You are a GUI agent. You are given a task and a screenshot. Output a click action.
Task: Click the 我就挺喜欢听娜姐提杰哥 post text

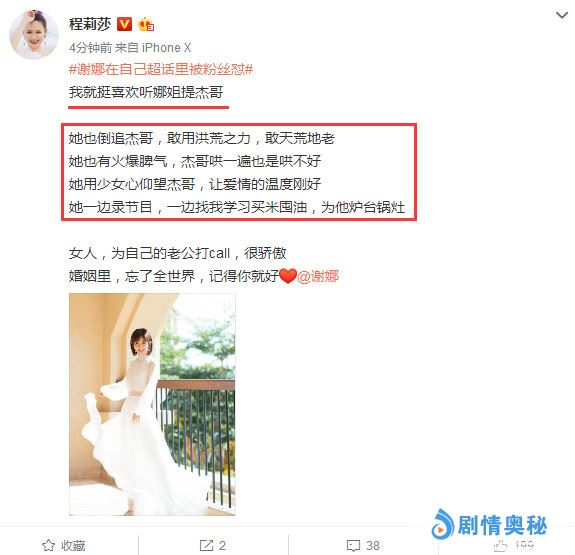pyautogui.click(x=146, y=92)
